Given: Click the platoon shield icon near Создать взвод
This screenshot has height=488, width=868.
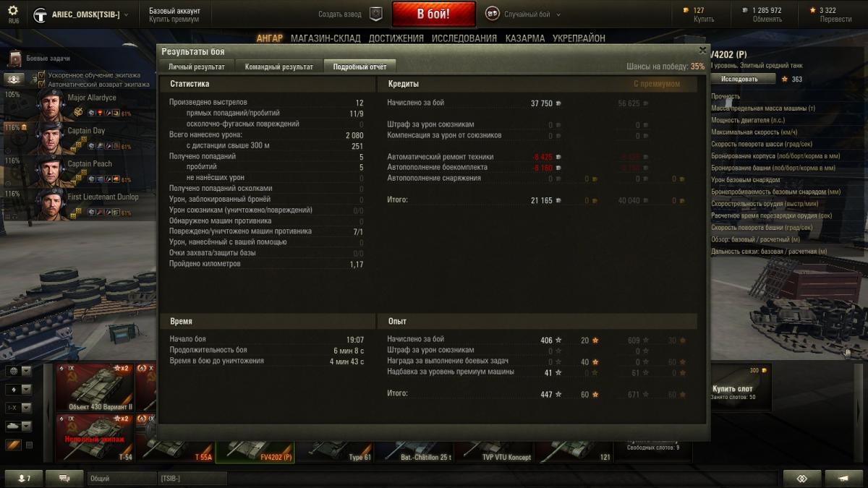Looking at the screenshot, I should pyautogui.click(x=375, y=14).
